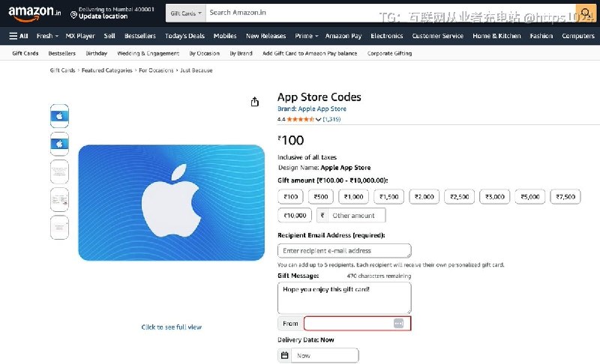Screen dimensions: 600x364
Task: Open Bestsellers in gift card sub-navigation
Action: [62, 53]
